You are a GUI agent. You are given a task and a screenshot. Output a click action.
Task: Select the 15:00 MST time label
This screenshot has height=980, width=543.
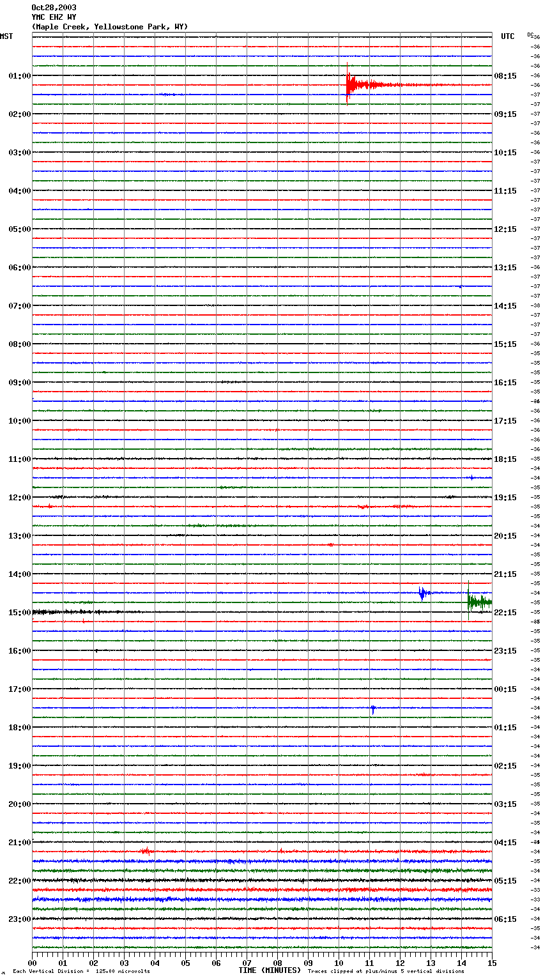click(x=20, y=613)
